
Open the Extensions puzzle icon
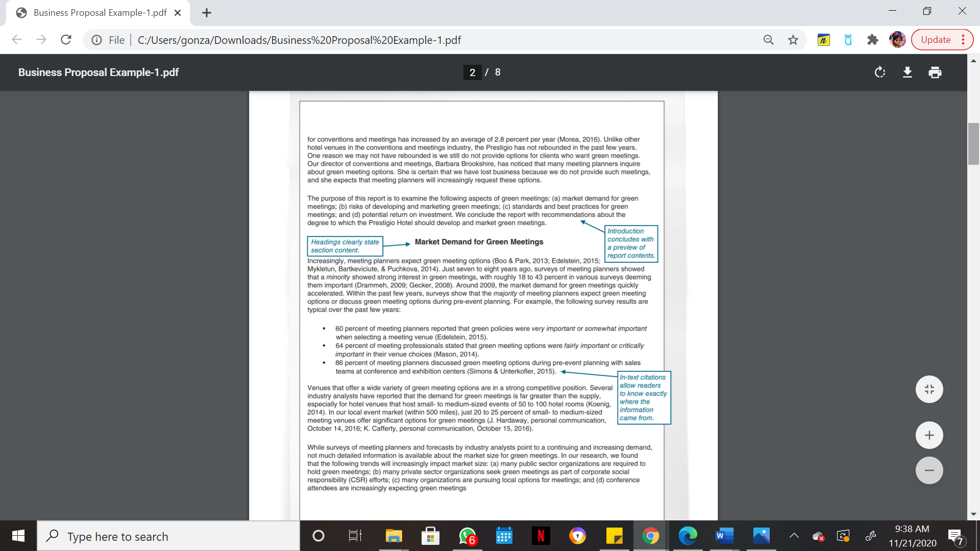coord(872,40)
